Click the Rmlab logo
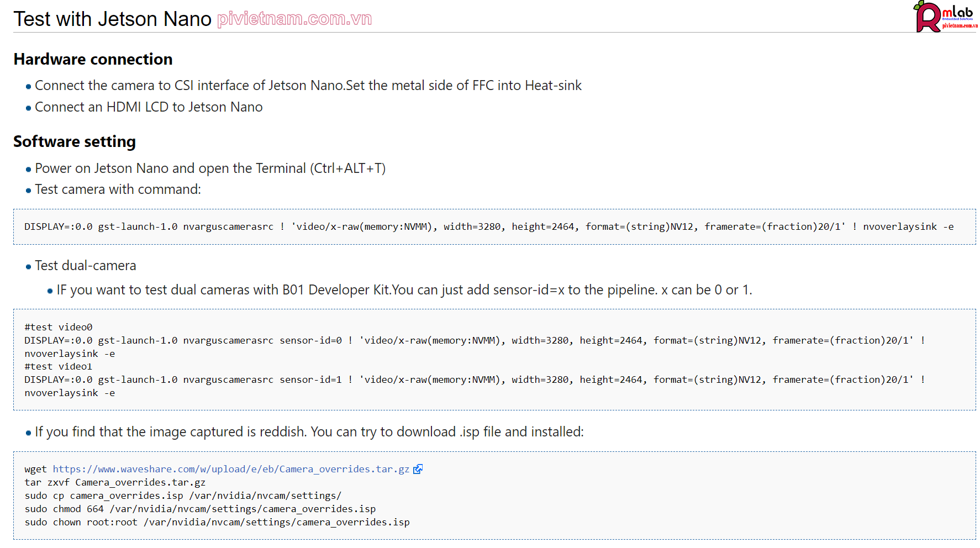980x548 pixels. pyautogui.click(x=945, y=17)
